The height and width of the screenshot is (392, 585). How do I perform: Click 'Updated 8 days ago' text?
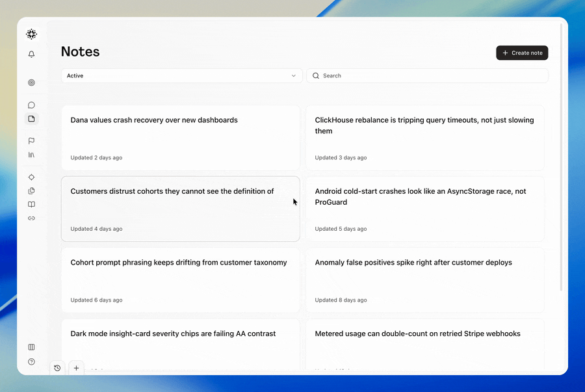[x=341, y=300]
